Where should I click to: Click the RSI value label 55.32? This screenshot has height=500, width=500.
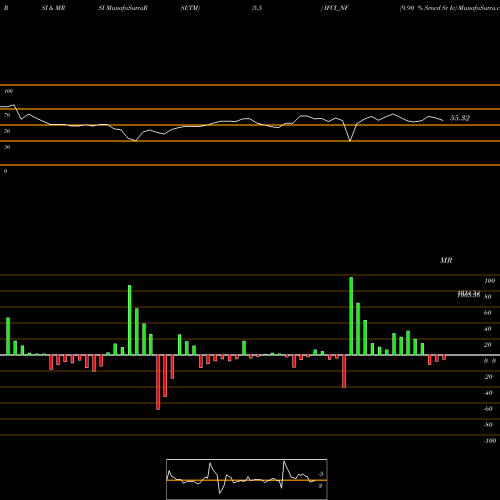pos(460,118)
